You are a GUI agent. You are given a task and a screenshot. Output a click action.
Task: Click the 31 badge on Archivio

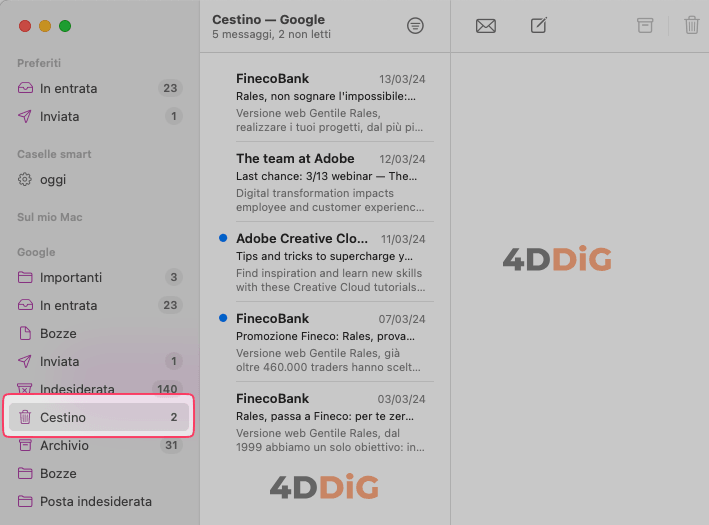pyautogui.click(x=171, y=445)
